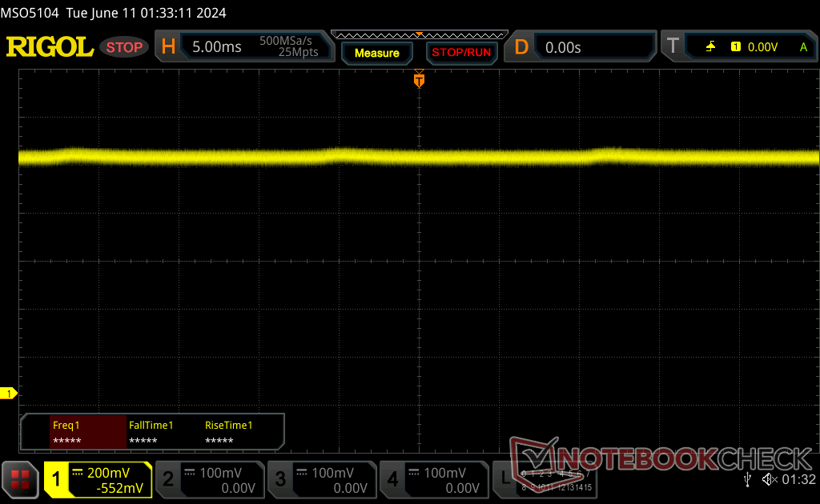Image resolution: width=820 pixels, height=504 pixels.
Task: Click the USB connection status icon
Action: click(x=748, y=479)
